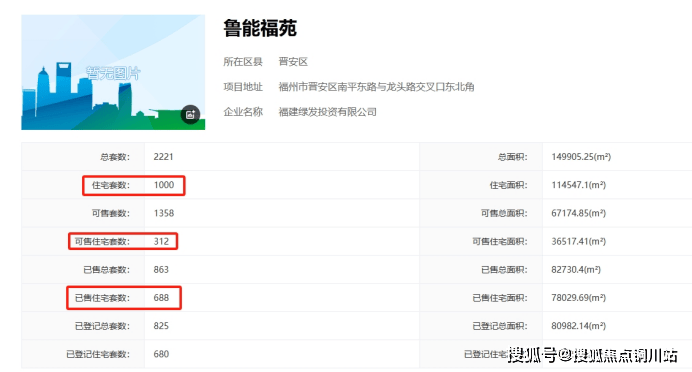
Task: Click the 已登记住宅套数 value 680
Action: 161,354
